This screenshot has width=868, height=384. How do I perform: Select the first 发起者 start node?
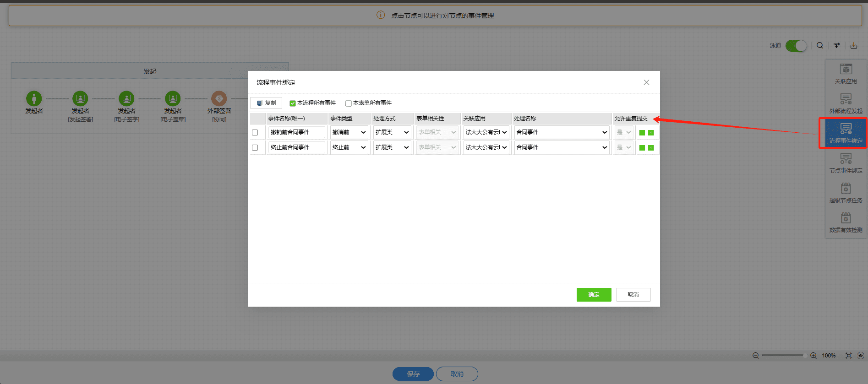click(34, 98)
